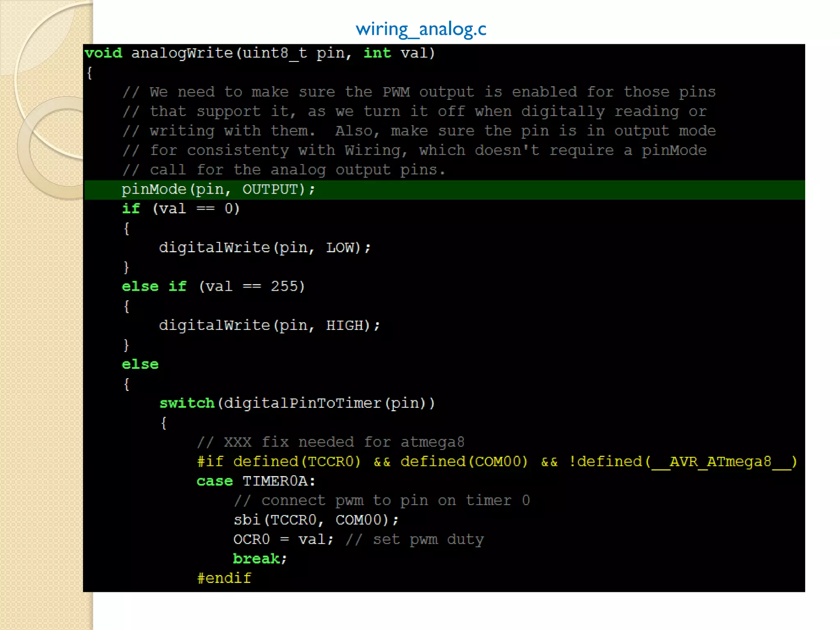Viewport: 840px width, 630px height.
Task: Click the XXX fix needed comment
Action: 331,442
